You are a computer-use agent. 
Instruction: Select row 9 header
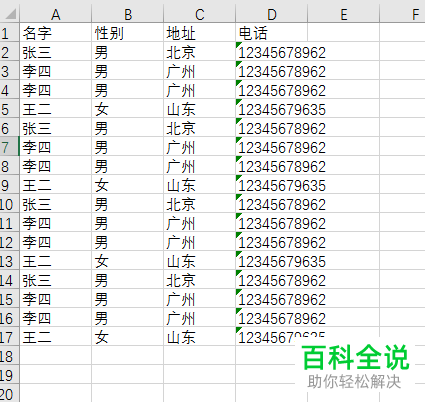pyautogui.click(x=9, y=185)
